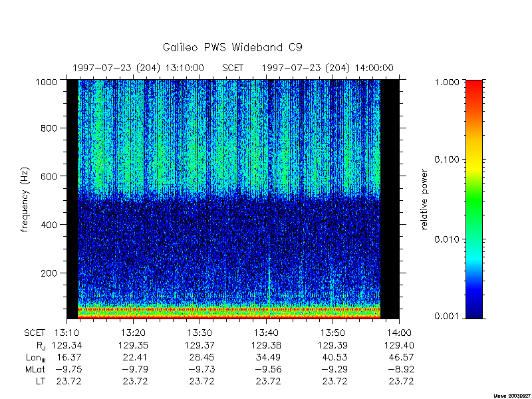Click the 'frequency (Hz)' axis label

click(x=25, y=199)
